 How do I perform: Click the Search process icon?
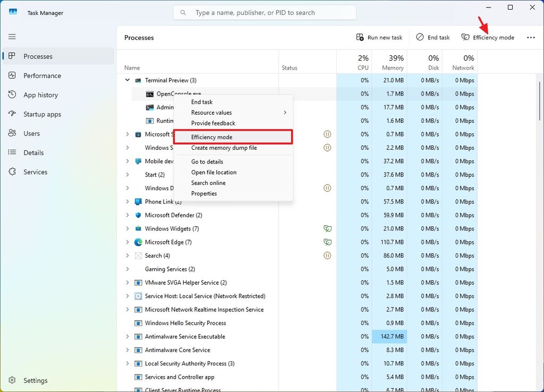tap(138, 255)
